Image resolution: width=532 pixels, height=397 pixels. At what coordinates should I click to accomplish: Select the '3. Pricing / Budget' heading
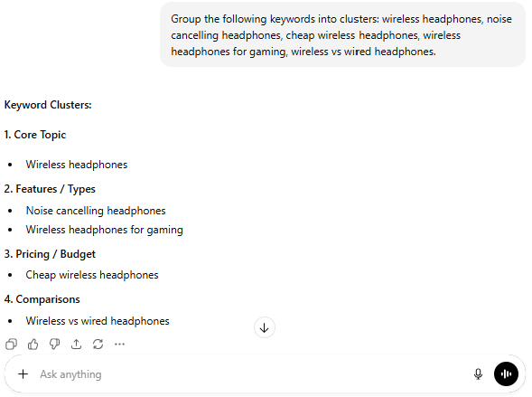50,254
